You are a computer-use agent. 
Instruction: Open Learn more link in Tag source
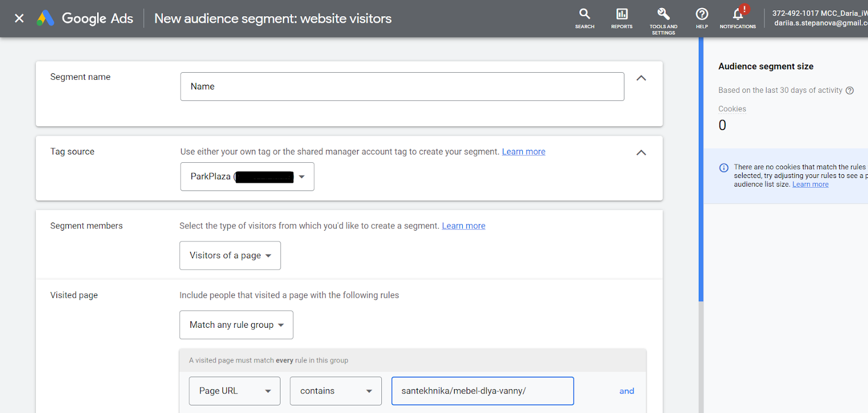pyautogui.click(x=524, y=152)
